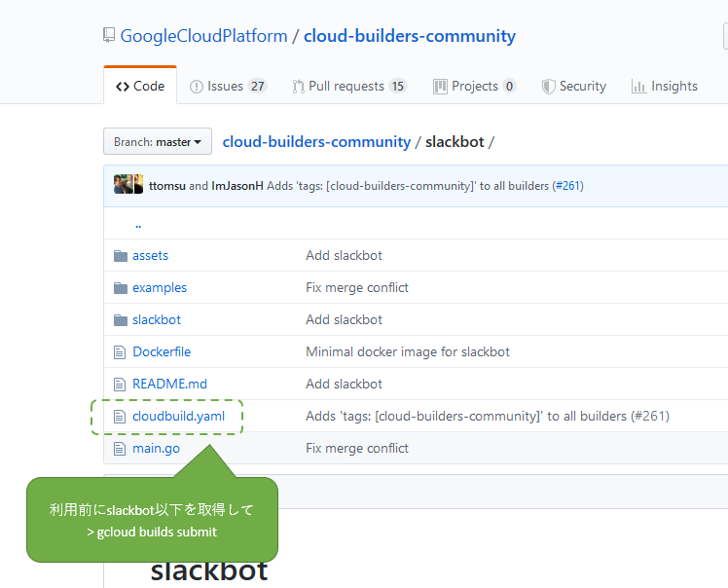Click the slackbot folder icon
The image size is (728, 588).
tap(121, 320)
